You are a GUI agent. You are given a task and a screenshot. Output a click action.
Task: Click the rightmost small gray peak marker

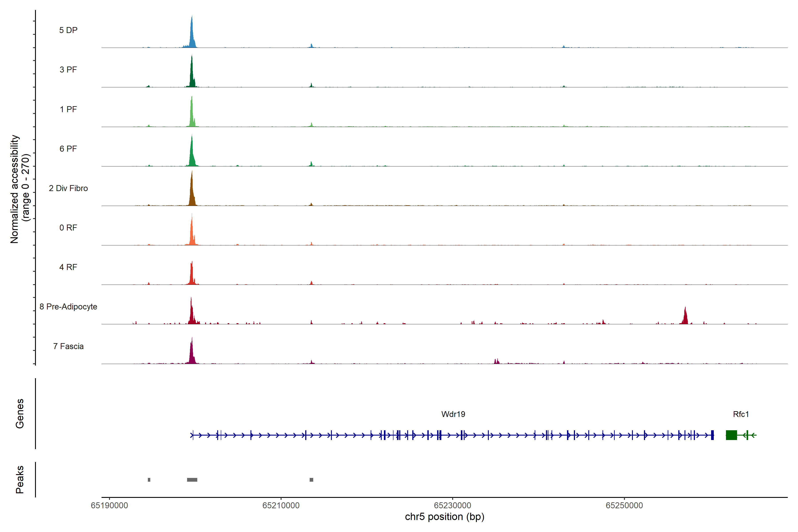coord(311,480)
